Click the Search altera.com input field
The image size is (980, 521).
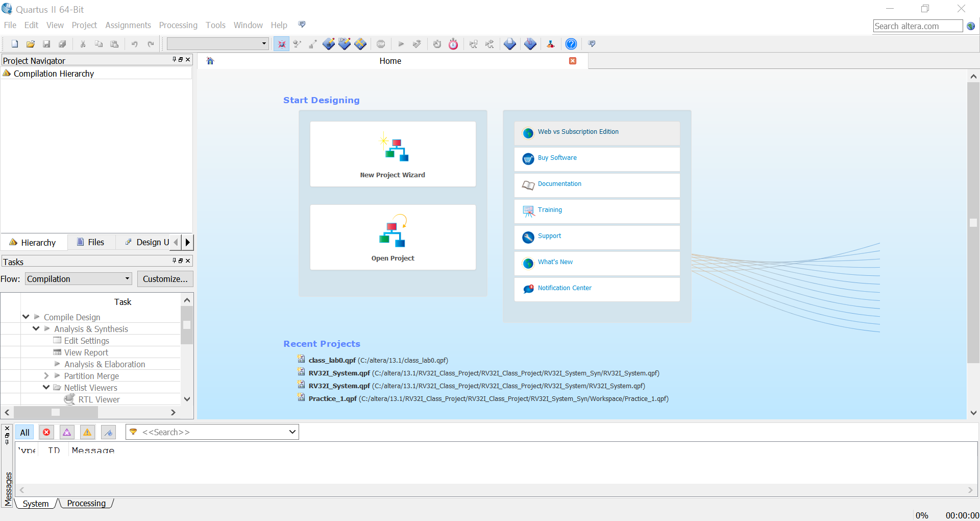918,26
